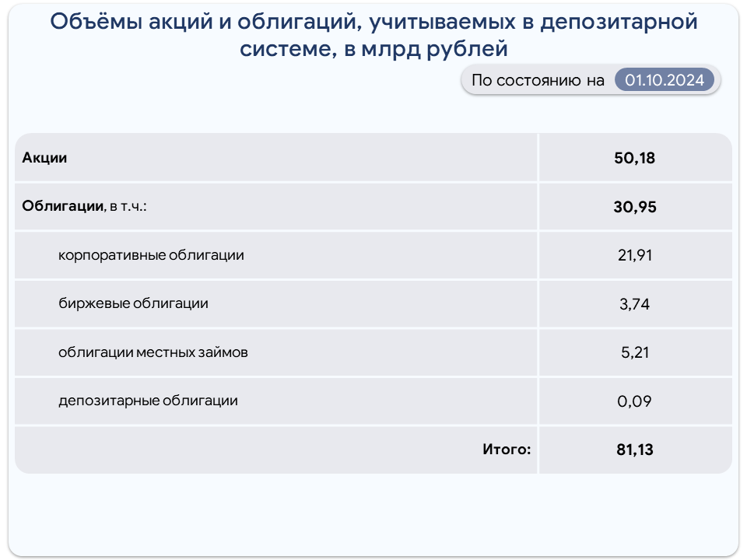Click the 3,74 exchange bonds value
Image resolution: width=747 pixels, height=560 pixels.
coord(635,304)
